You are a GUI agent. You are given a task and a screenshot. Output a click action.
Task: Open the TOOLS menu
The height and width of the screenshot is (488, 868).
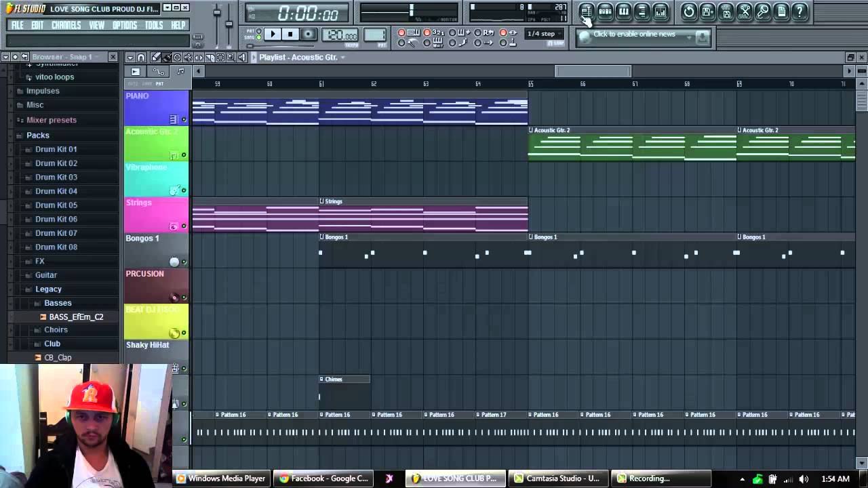[154, 25]
